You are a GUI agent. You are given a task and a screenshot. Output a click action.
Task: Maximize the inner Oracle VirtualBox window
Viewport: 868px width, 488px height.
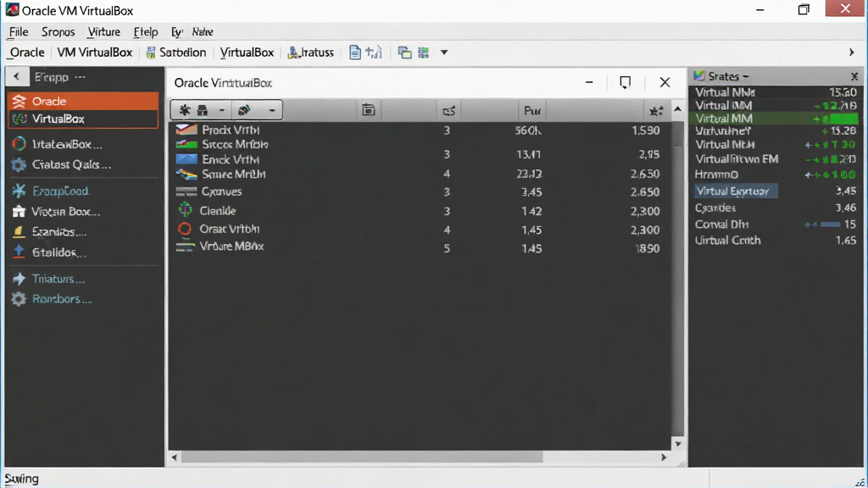(x=625, y=82)
